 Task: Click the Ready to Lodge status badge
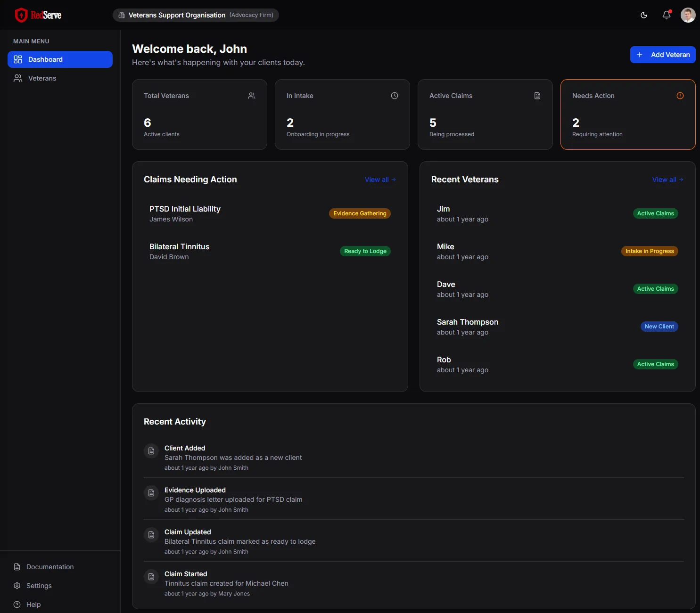(365, 251)
